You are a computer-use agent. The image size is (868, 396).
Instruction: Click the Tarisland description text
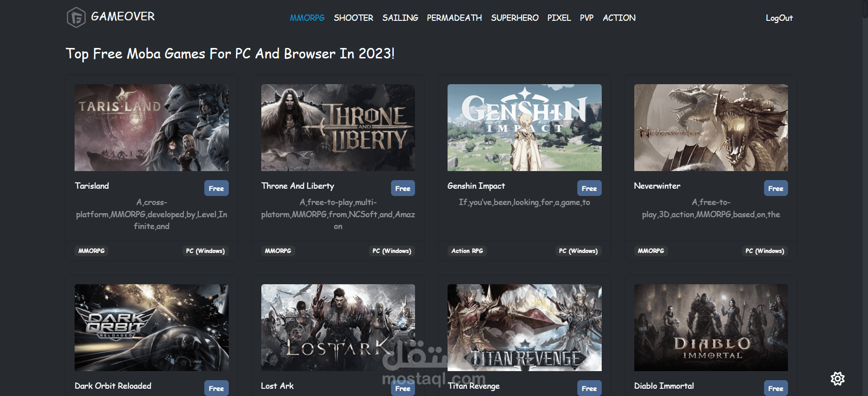click(151, 214)
